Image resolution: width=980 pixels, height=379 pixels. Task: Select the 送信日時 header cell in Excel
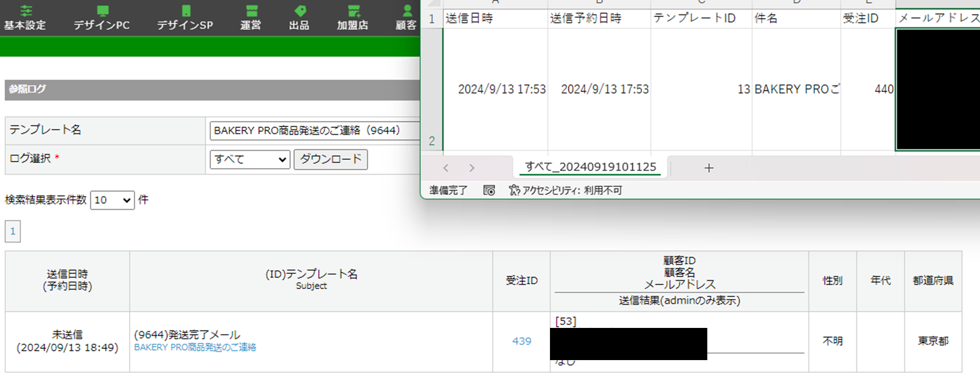495,19
